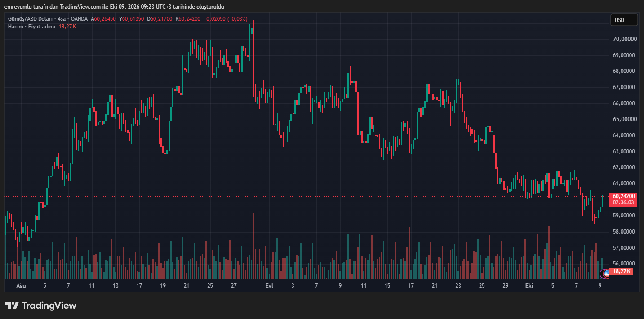Click the snapshot attribution header text

114,7
